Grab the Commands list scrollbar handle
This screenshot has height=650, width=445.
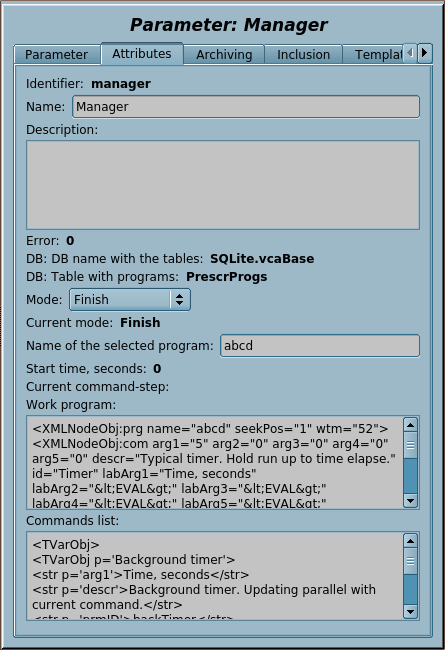click(x=410, y=562)
